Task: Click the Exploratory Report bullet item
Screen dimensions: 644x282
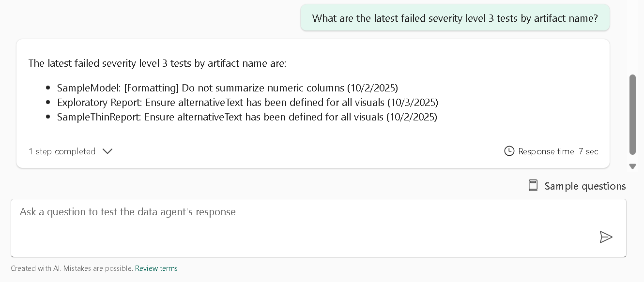Action: 247,103
